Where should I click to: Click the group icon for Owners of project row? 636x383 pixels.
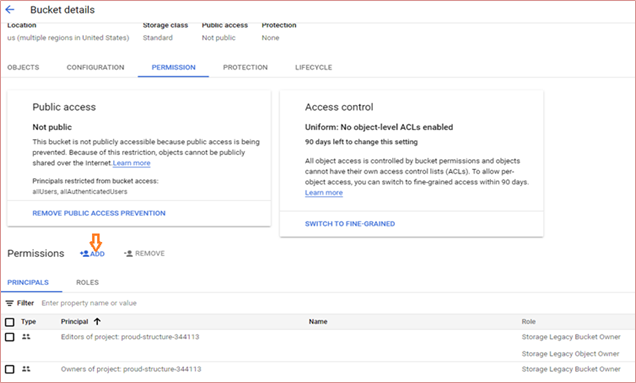pos(26,369)
